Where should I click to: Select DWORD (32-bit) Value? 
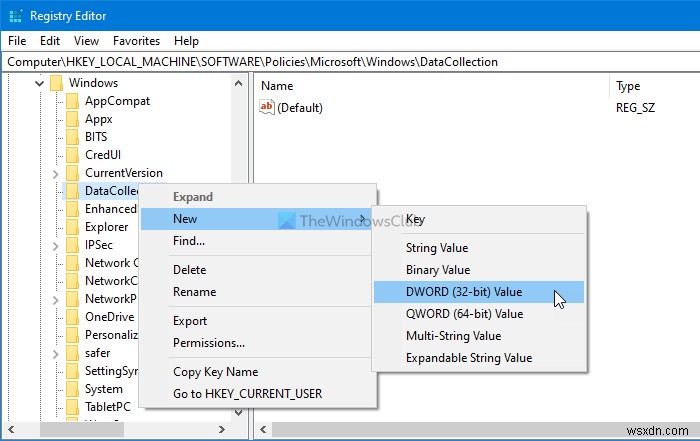(x=479, y=292)
